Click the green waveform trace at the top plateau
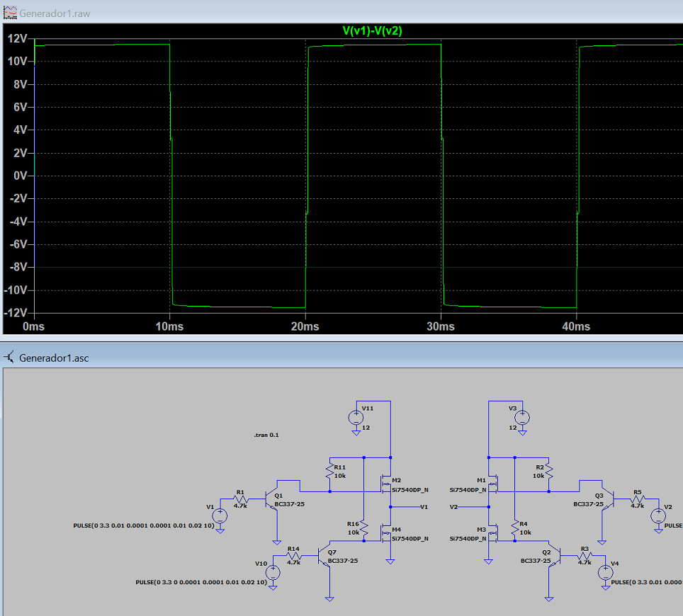Image resolution: width=683 pixels, height=616 pixels. coord(102,45)
